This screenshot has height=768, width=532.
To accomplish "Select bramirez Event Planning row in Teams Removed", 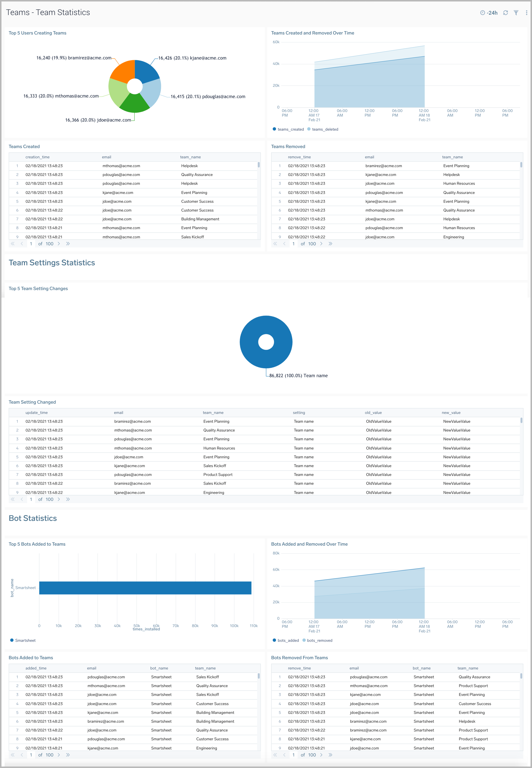I will click(396, 166).
